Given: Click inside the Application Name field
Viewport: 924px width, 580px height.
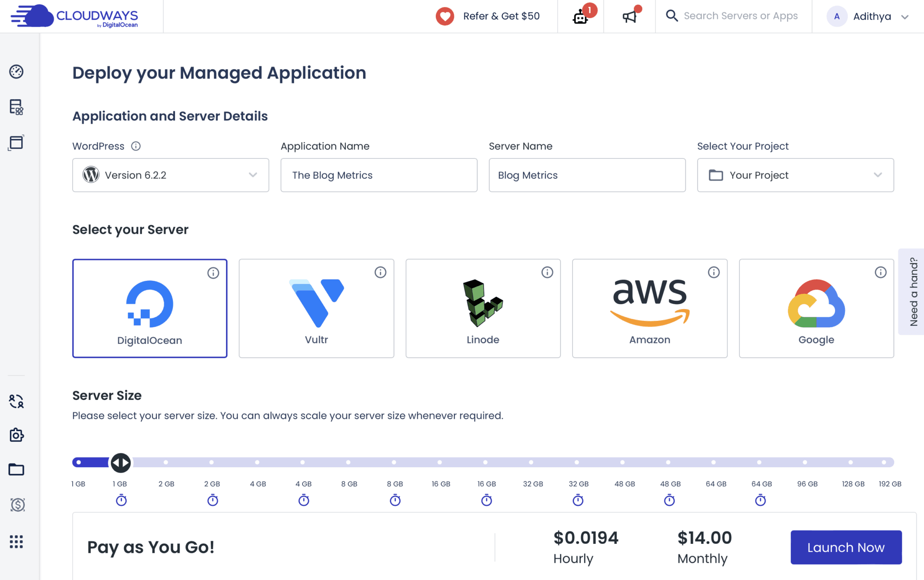Looking at the screenshot, I should pyautogui.click(x=379, y=175).
